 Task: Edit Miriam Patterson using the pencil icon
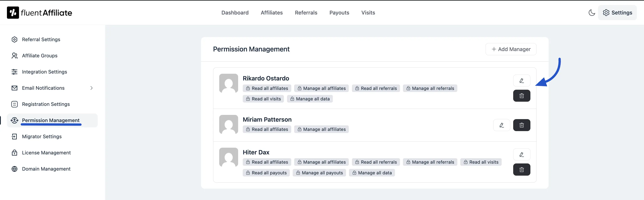tap(501, 125)
